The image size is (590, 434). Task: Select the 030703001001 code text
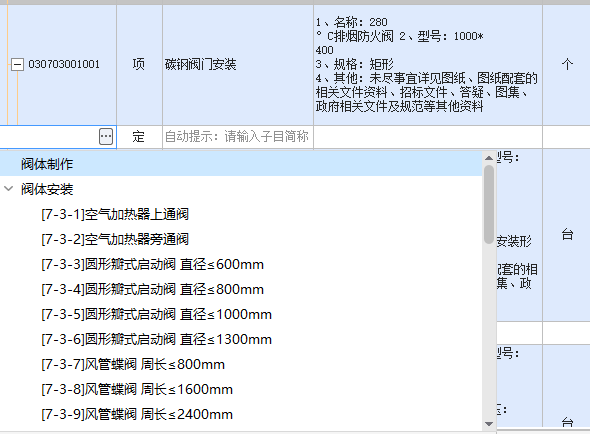point(64,64)
